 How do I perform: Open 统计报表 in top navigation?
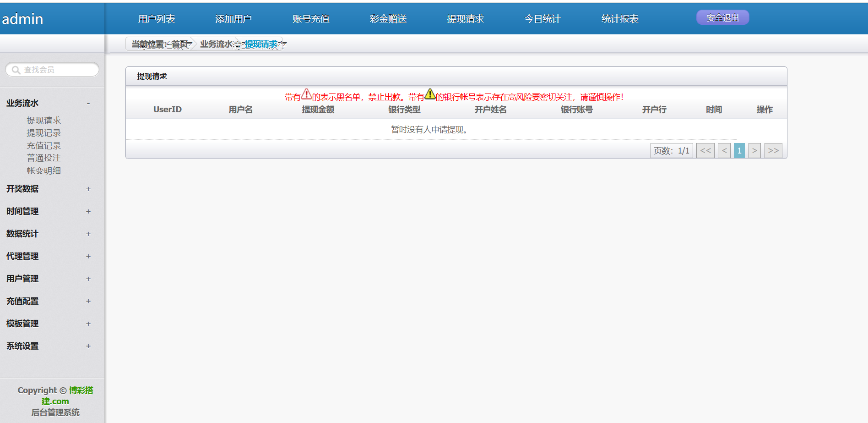[x=620, y=19]
